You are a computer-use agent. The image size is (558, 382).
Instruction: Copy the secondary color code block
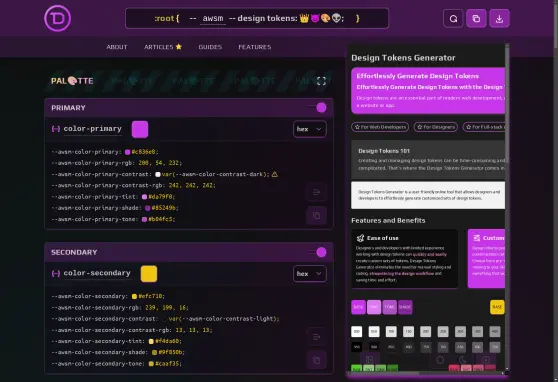(316, 360)
